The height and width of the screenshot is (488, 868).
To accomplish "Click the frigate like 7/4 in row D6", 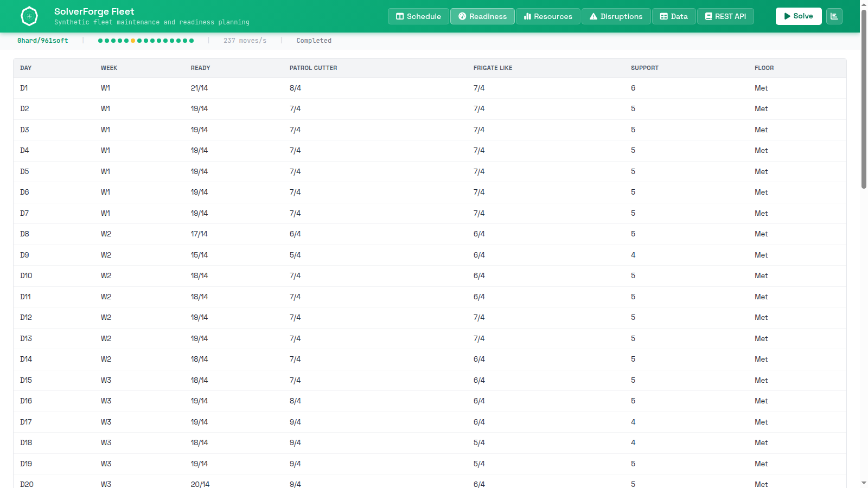I will coord(479,192).
